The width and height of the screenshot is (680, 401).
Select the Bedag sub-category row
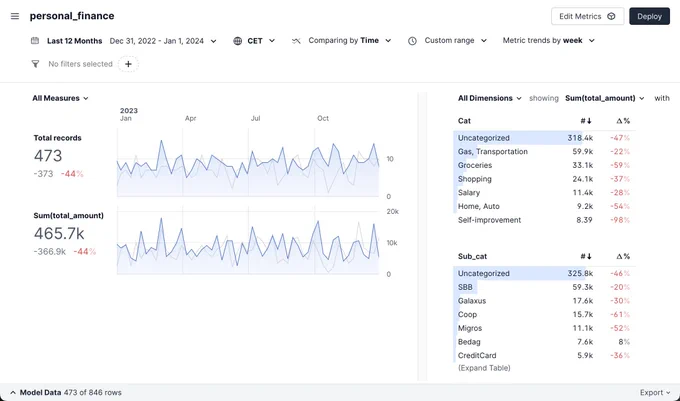[x=544, y=342]
